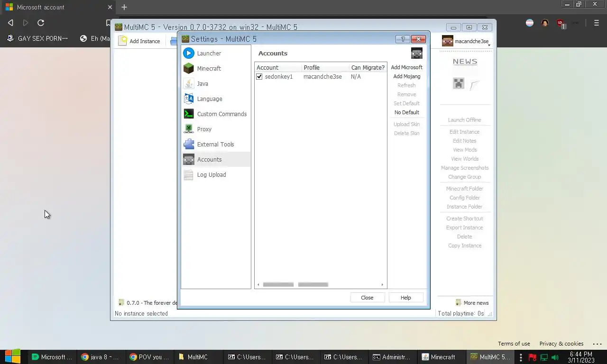607x364 pixels.
Task: Click the Upload Skin button
Action: point(406,124)
